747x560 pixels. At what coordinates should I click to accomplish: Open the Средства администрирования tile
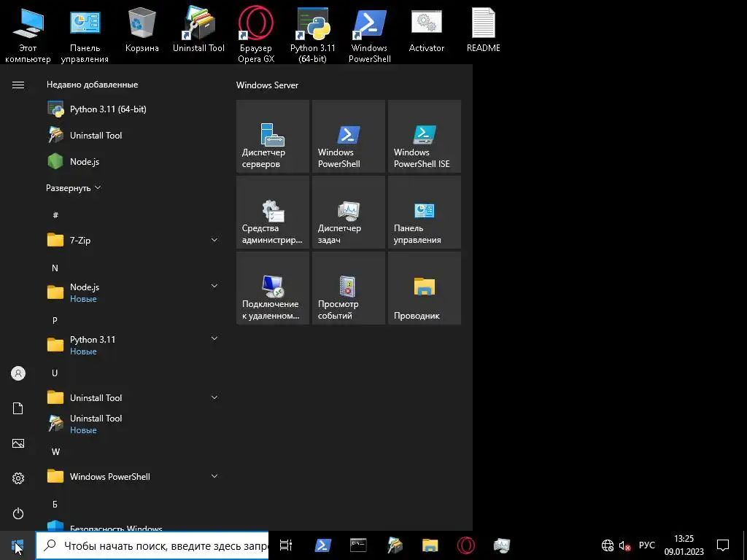(273, 212)
